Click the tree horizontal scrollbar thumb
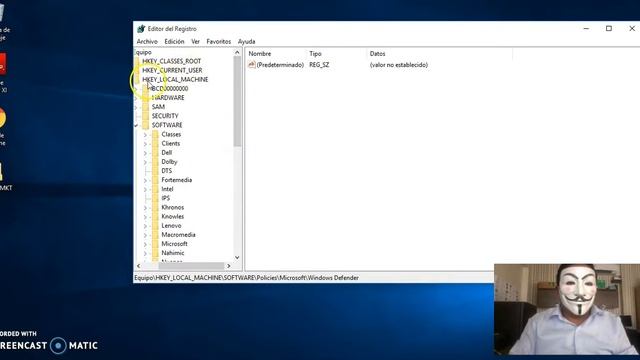The image size is (640, 360). pos(191,266)
